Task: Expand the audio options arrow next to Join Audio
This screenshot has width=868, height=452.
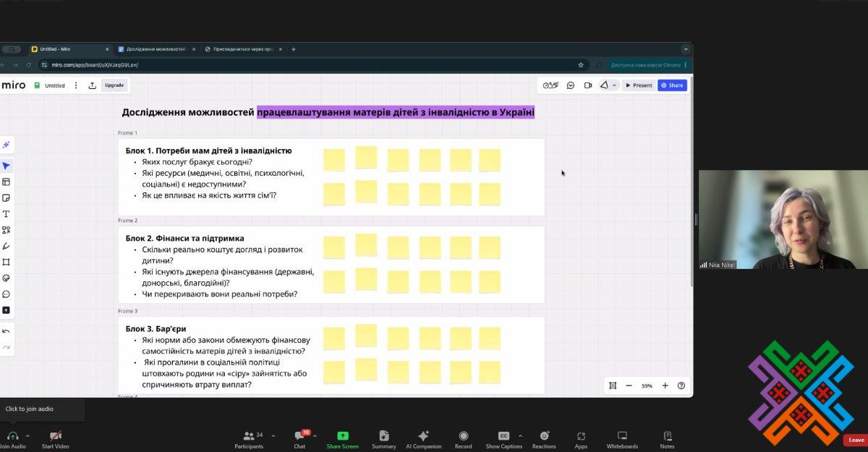Action: coord(27,436)
